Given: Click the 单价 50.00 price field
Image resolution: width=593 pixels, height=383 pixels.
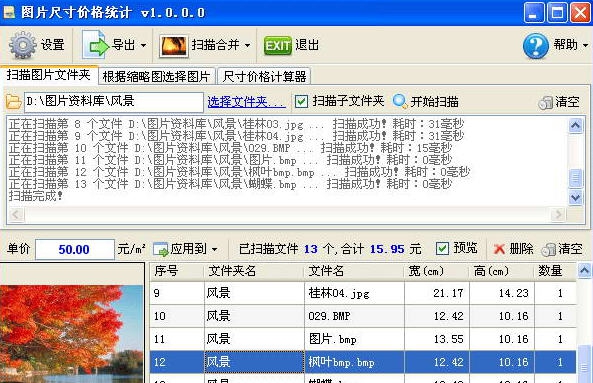Looking at the screenshot, I should pos(75,249).
